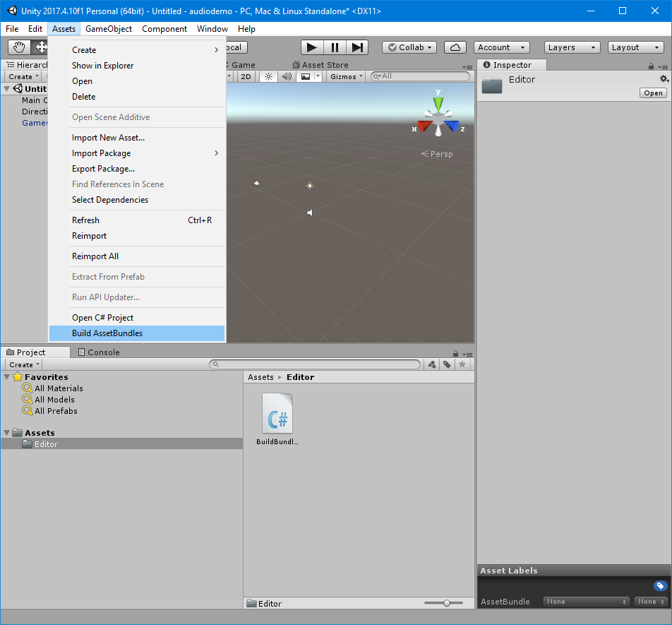Toggle Persp projection label

(x=437, y=154)
